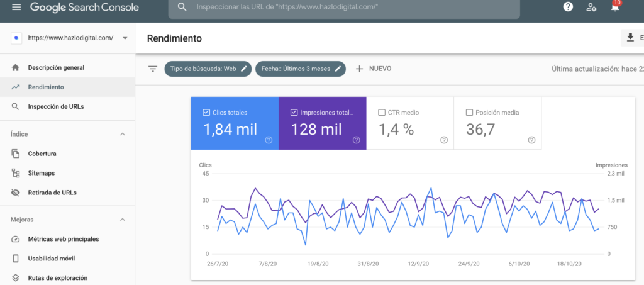Screen dimensions: 644x285
Task: Enable the CTR medio checkbox
Action: [382, 113]
